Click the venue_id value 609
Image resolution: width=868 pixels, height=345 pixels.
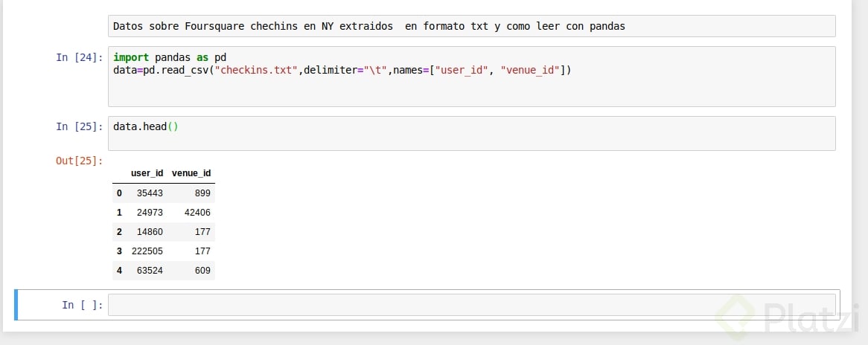[202, 271]
